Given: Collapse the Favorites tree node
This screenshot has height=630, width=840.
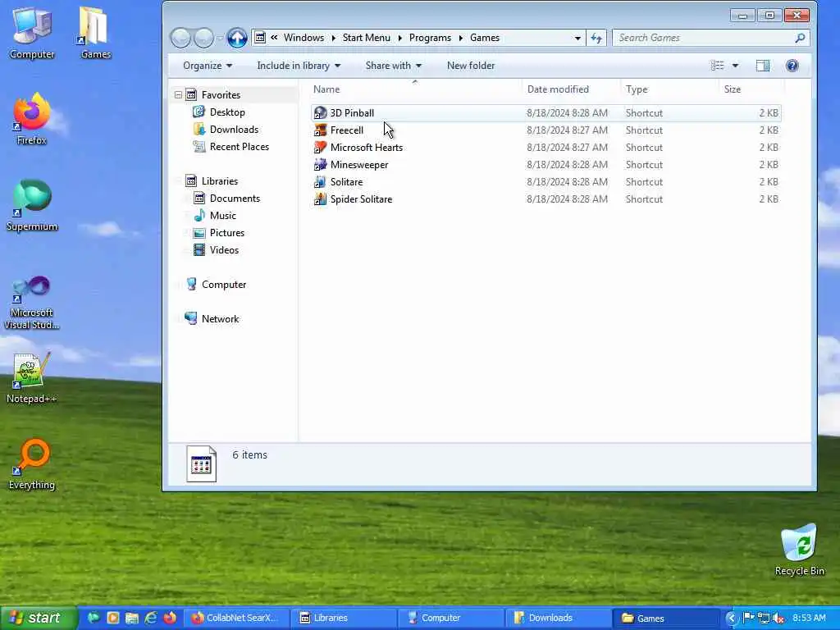Looking at the screenshot, I should [x=178, y=95].
